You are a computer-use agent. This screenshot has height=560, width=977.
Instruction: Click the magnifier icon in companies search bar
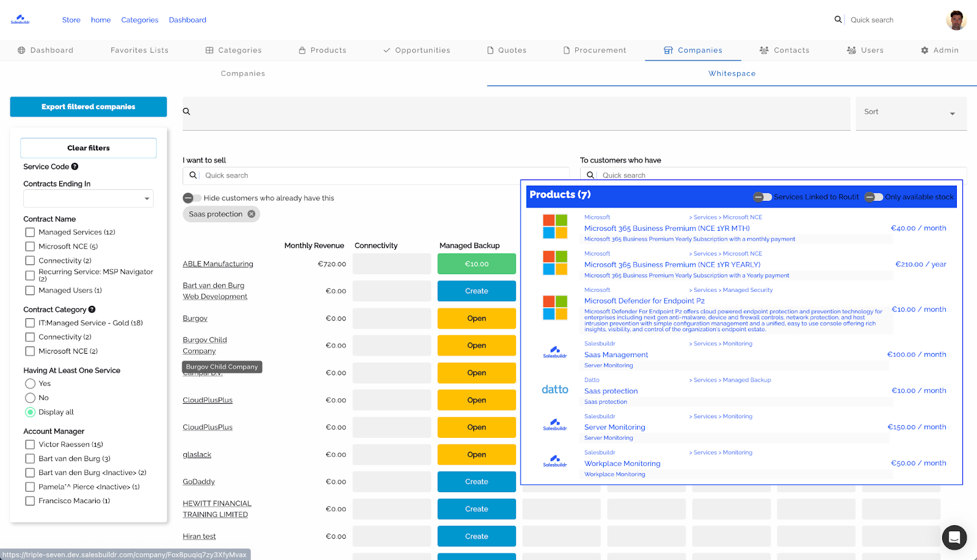coord(187,112)
